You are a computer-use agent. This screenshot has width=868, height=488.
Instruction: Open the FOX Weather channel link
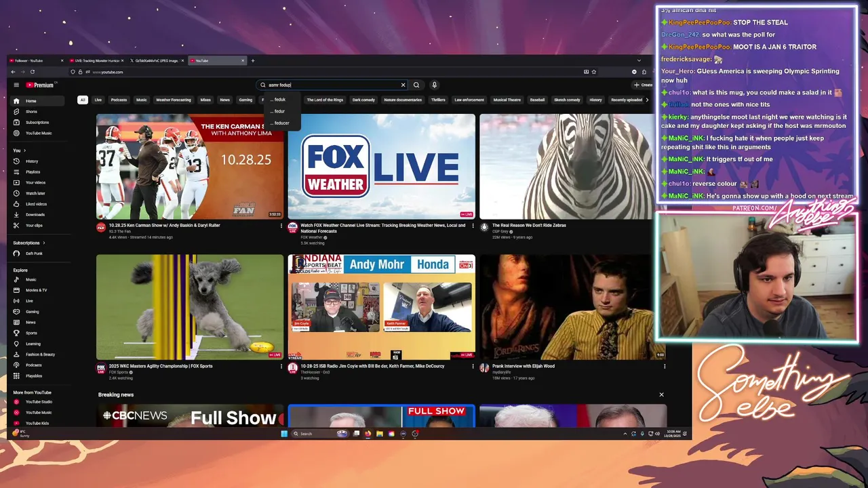pos(311,237)
